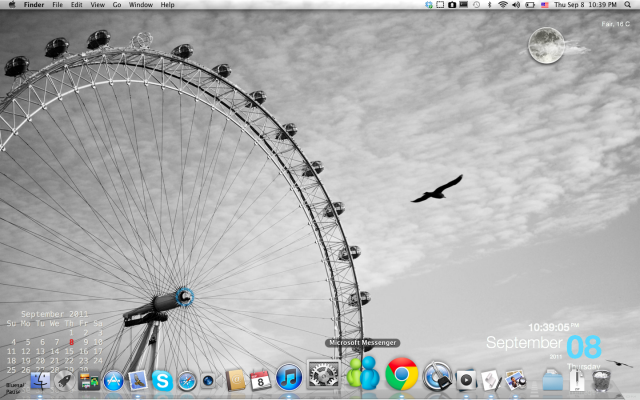Image resolution: width=640 pixels, height=400 pixels.
Task: Open the Go menu
Action: click(117, 5)
